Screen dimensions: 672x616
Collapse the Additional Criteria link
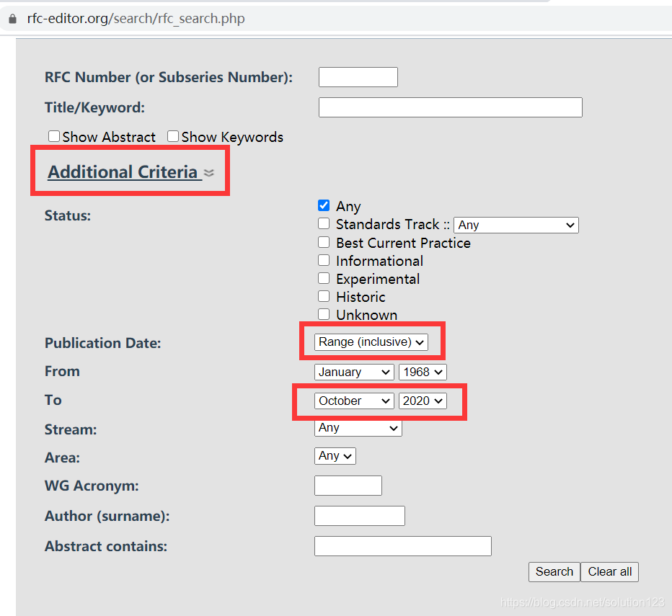[124, 171]
